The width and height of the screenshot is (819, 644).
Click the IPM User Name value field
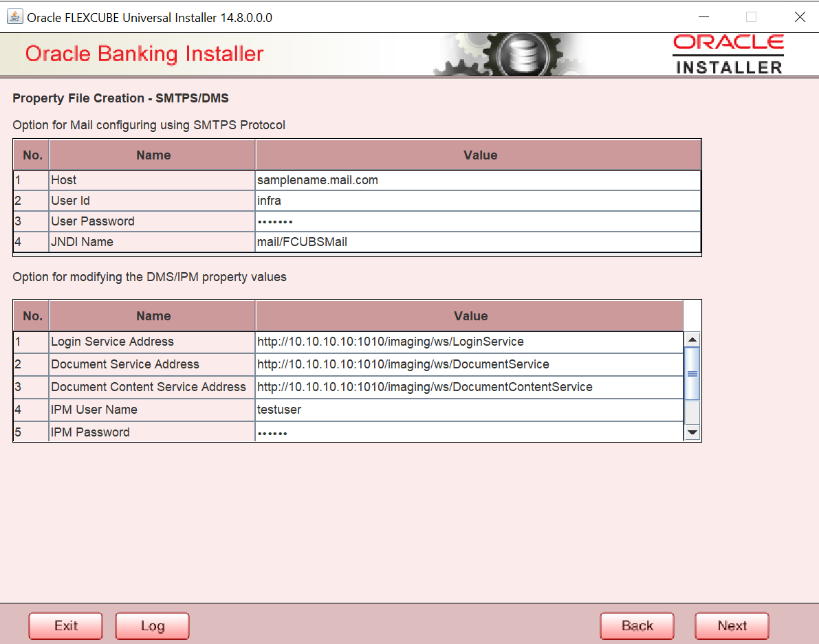(x=468, y=410)
